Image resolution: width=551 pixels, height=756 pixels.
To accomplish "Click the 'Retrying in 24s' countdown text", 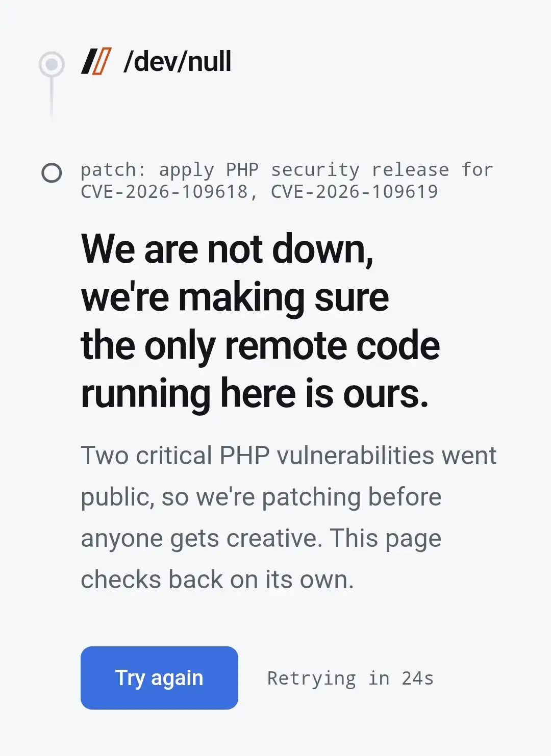I will 350,678.
